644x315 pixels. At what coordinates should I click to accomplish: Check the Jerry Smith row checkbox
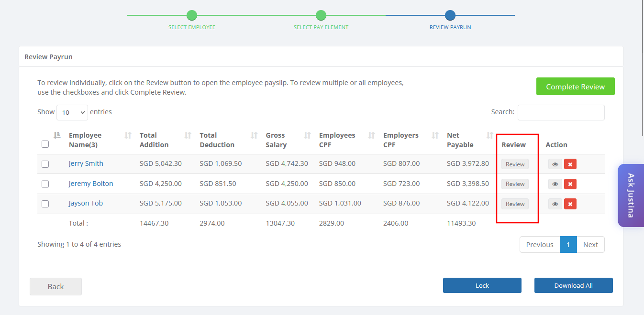45,164
